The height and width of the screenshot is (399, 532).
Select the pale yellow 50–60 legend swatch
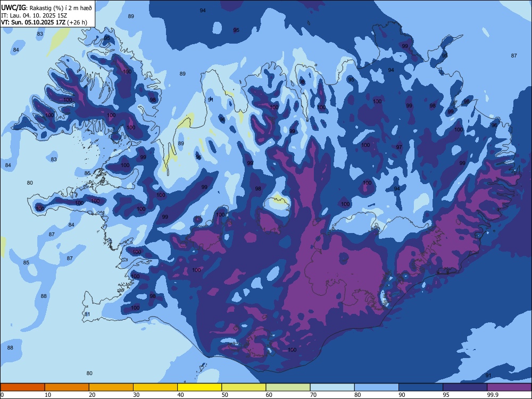click(244, 387)
